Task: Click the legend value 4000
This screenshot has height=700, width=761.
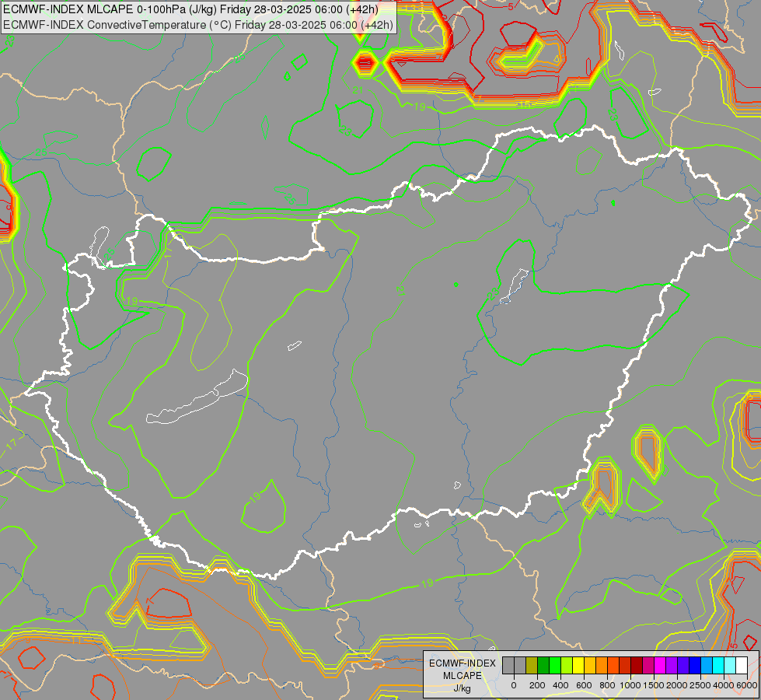Action: (x=724, y=685)
